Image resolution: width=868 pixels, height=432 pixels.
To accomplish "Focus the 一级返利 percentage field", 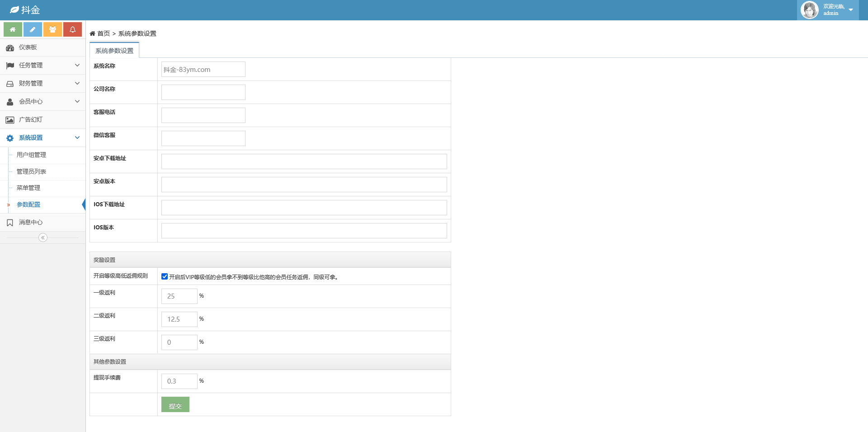I will [179, 296].
